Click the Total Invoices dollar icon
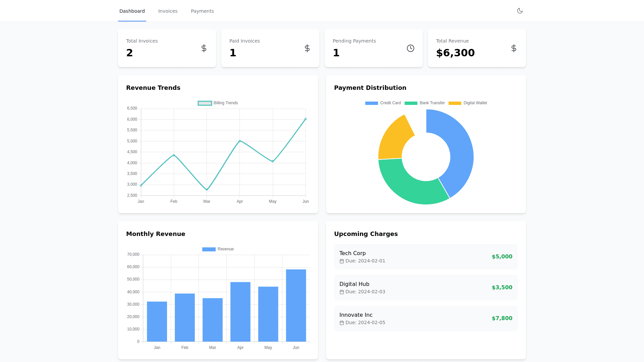Viewport: 644px width, 362px height. [204, 48]
